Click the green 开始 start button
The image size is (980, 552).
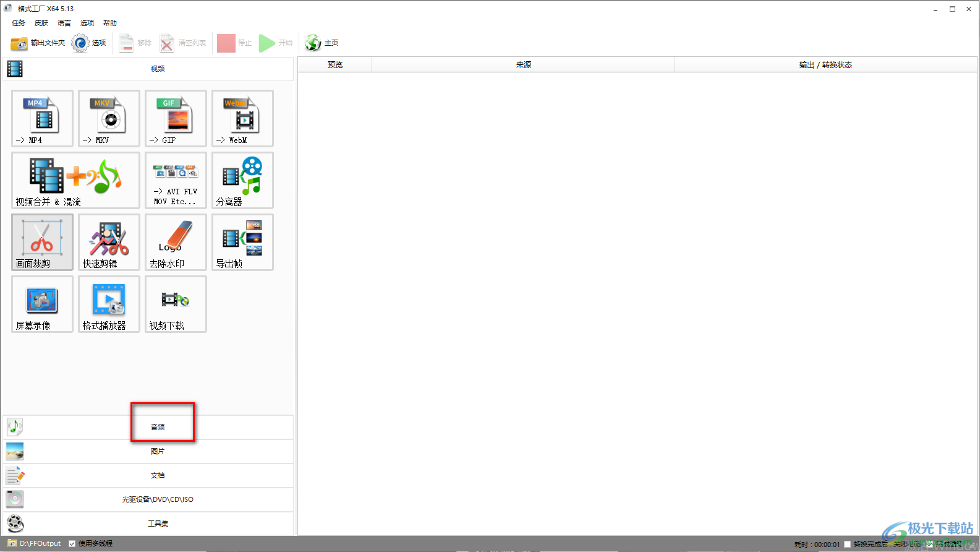(x=276, y=43)
